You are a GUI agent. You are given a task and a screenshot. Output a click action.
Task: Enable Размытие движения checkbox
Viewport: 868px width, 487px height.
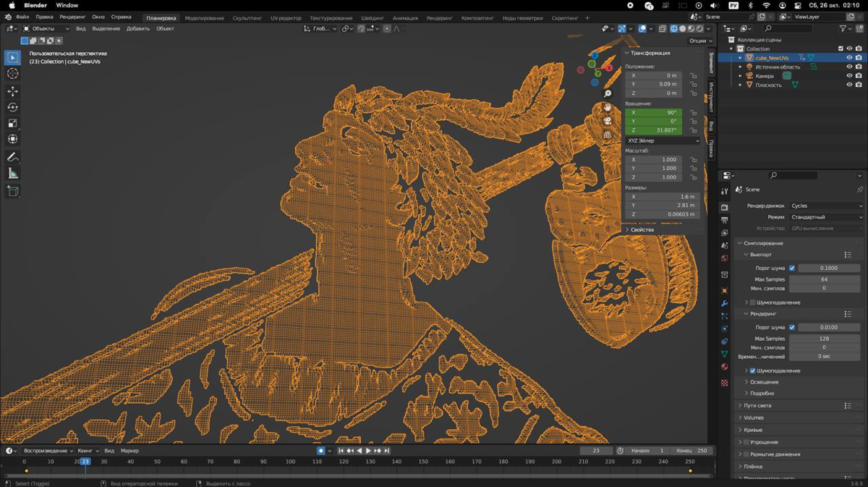pyautogui.click(x=746, y=454)
